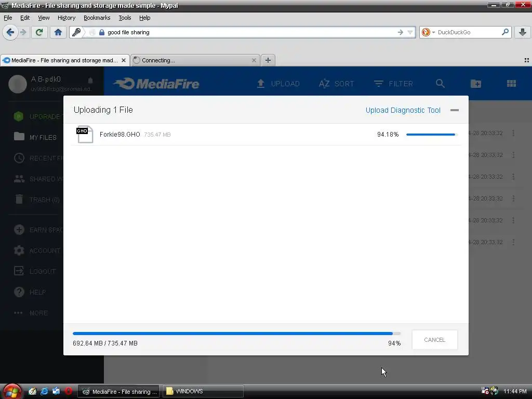
Task: Open the Tools menu
Action: (125, 18)
